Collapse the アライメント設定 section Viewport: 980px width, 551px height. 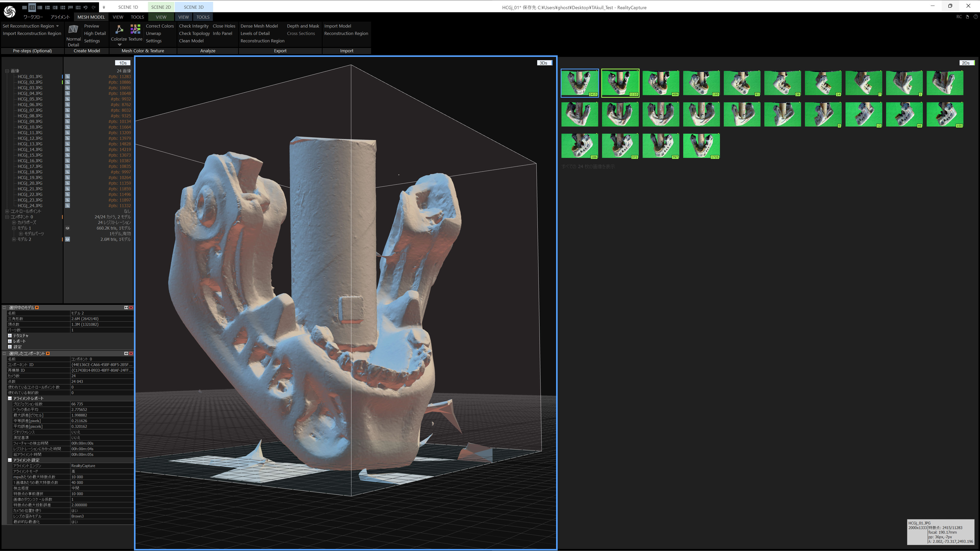10,460
